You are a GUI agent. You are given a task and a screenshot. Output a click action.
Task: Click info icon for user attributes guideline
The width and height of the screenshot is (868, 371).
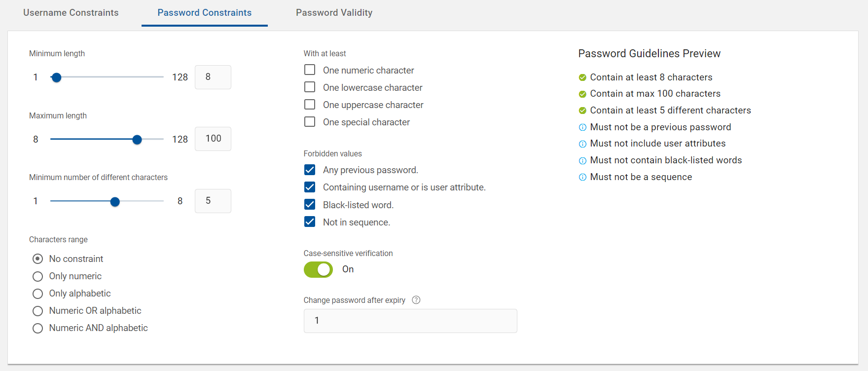click(582, 144)
